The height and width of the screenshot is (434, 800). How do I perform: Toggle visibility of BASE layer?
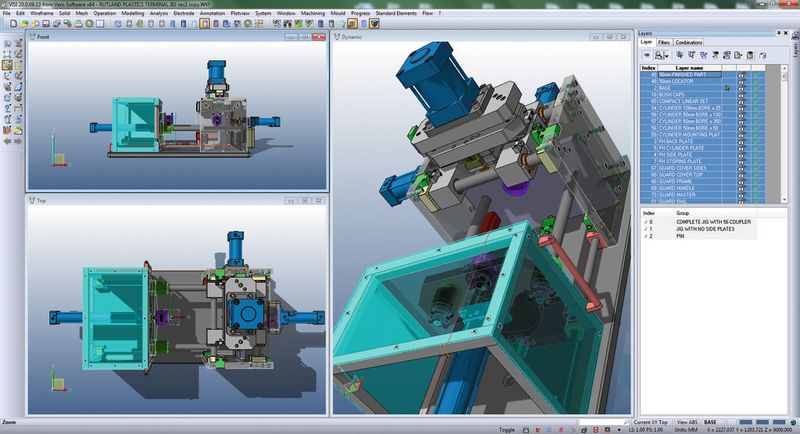(741, 88)
